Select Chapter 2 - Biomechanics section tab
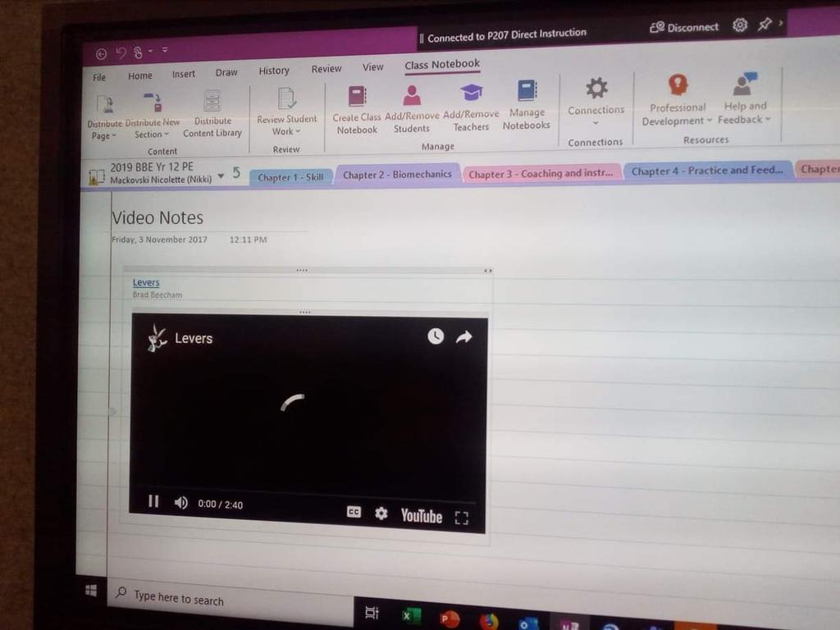 (x=397, y=175)
